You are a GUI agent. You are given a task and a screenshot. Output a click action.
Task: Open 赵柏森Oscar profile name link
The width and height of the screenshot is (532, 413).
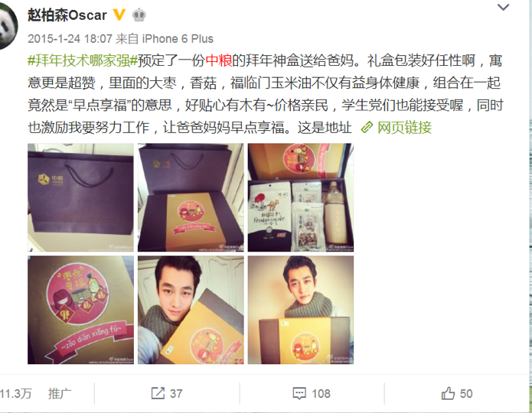coord(67,15)
